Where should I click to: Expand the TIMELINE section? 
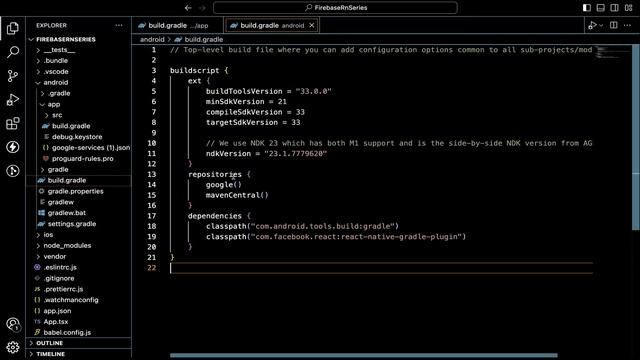pyautogui.click(x=78, y=354)
